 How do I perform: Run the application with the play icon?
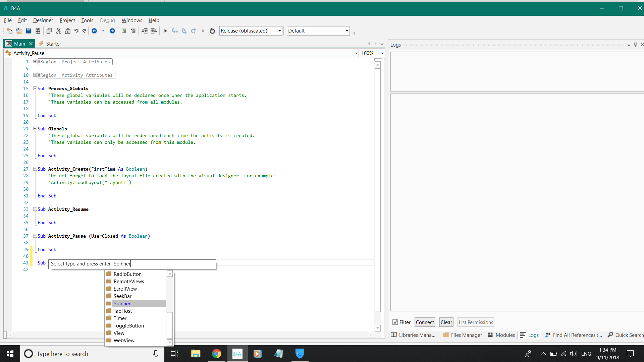coord(165,31)
